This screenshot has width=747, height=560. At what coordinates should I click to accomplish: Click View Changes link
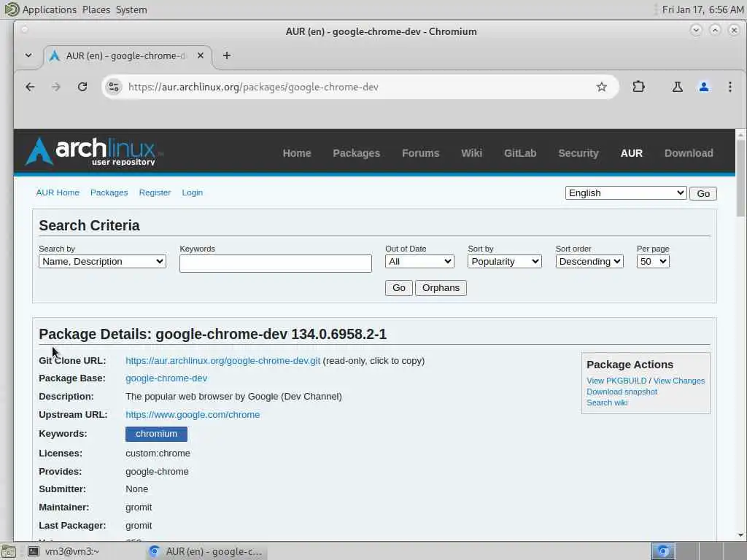tap(679, 381)
